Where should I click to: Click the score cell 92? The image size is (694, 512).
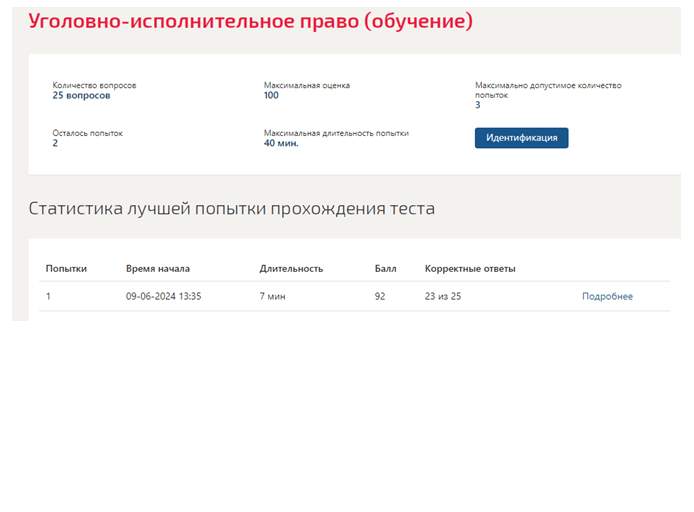coord(380,296)
